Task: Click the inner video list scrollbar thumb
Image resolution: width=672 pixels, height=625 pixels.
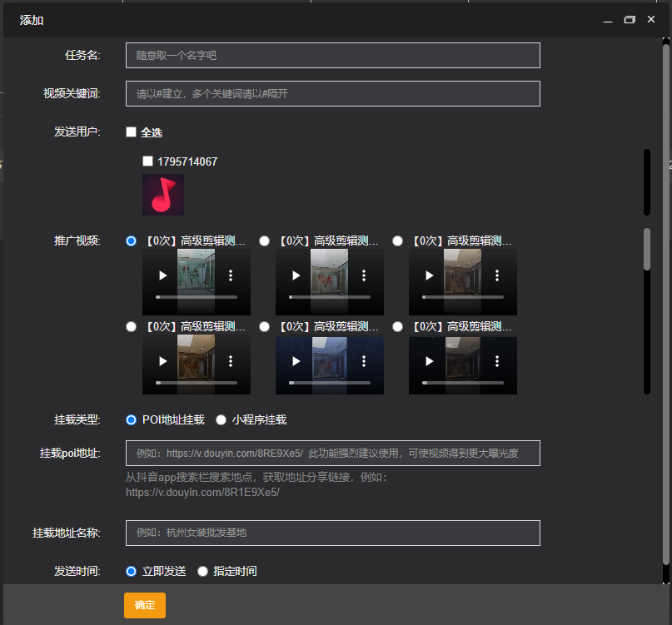Action: pyautogui.click(x=647, y=249)
